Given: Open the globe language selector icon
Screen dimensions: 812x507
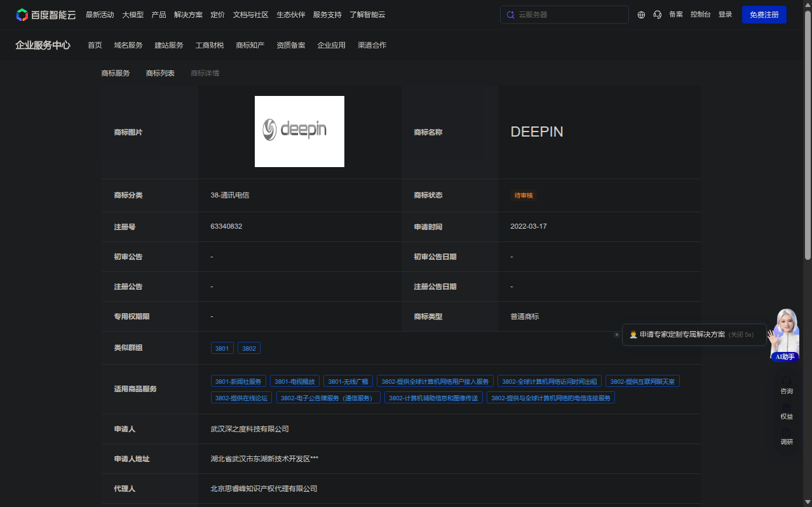Looking at the screenshot, I should click(641, 15).
